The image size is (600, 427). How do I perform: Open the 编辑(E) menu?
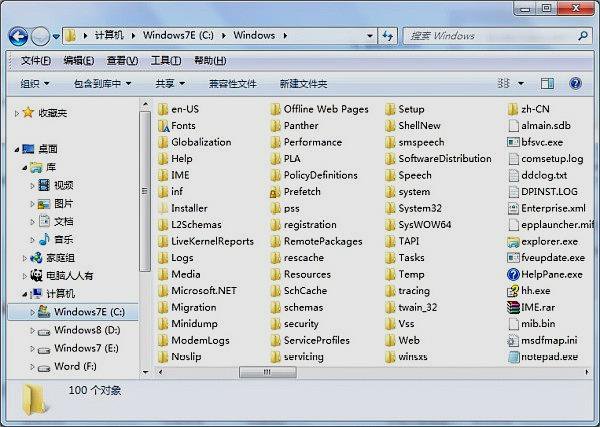click(x=78, y=60)
